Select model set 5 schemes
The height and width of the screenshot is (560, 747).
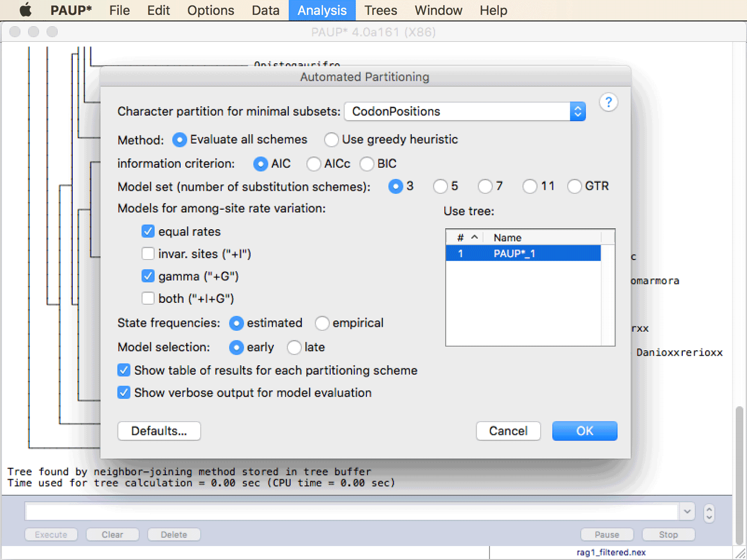coord(440,186)
